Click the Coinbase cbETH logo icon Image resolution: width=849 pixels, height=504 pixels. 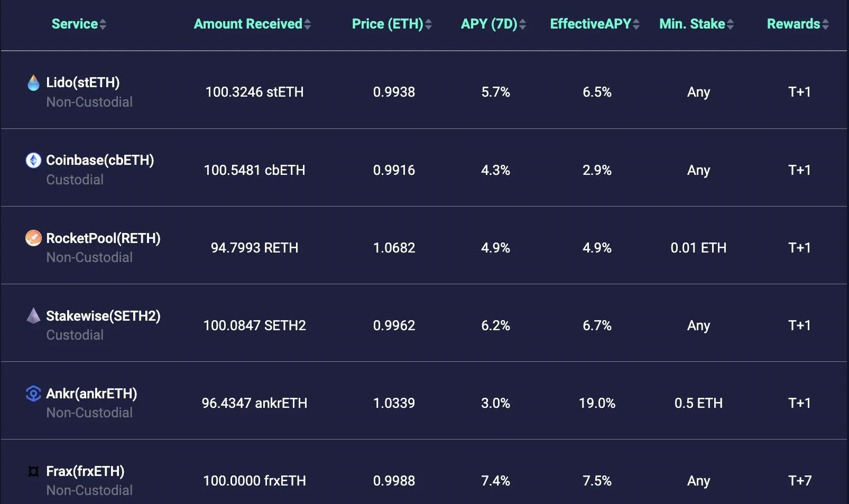click(33, 160)
